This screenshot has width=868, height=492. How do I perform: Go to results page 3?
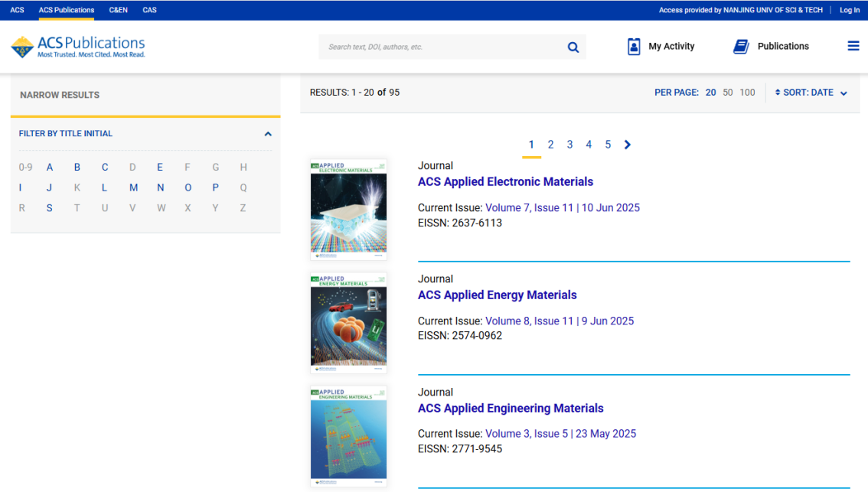coord(569,145)
